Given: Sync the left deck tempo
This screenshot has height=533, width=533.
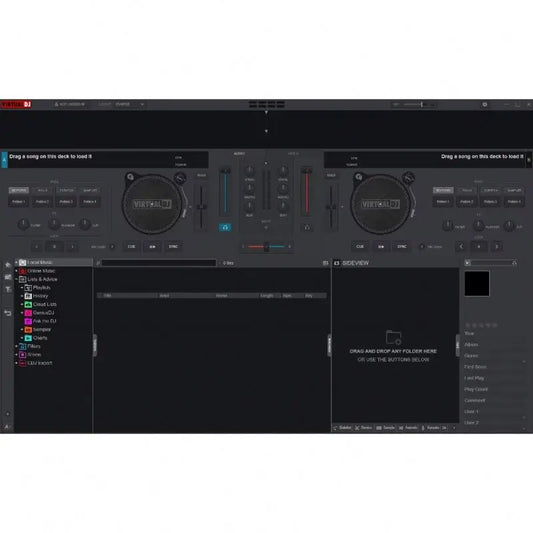Looking at the screenshot, I should [x=173, y=246].
